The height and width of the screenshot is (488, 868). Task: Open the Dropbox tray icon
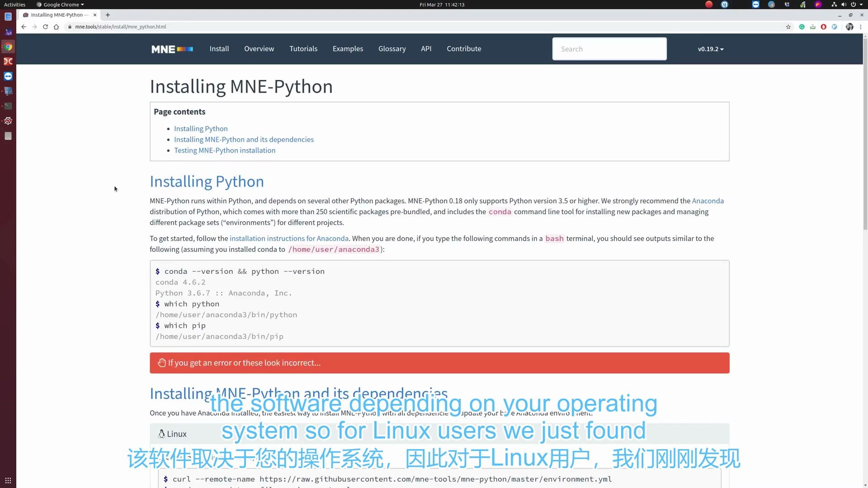[787, 5]
